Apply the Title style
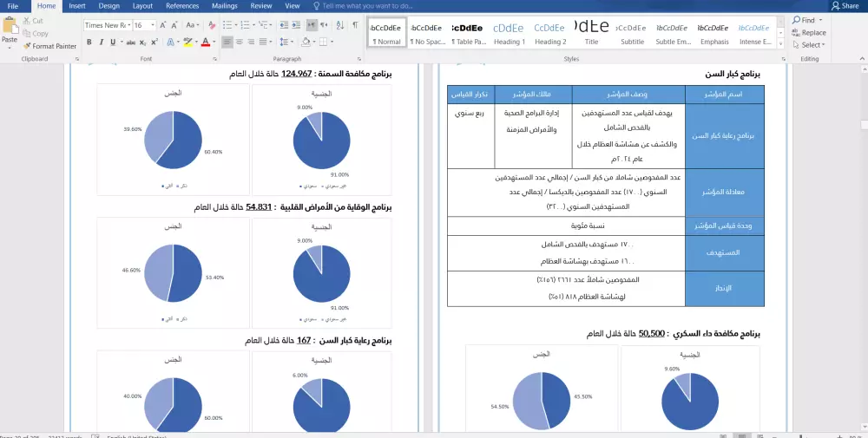The width and height of the screenshot is (868, 438). (x=591, y=34)
